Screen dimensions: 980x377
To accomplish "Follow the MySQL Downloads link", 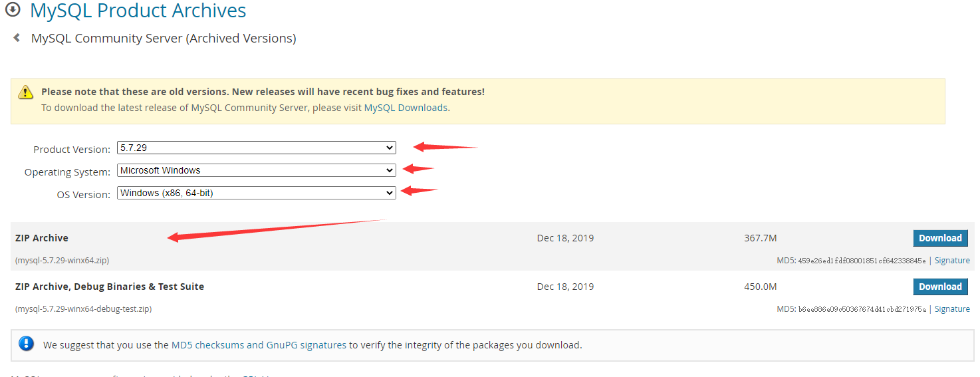I will click(406, 108).
